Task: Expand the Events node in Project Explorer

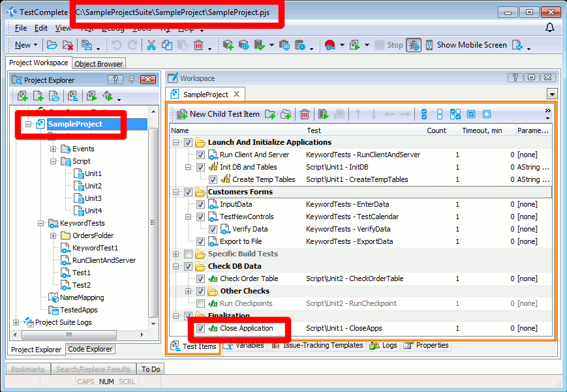Action: tap(54, 149)
